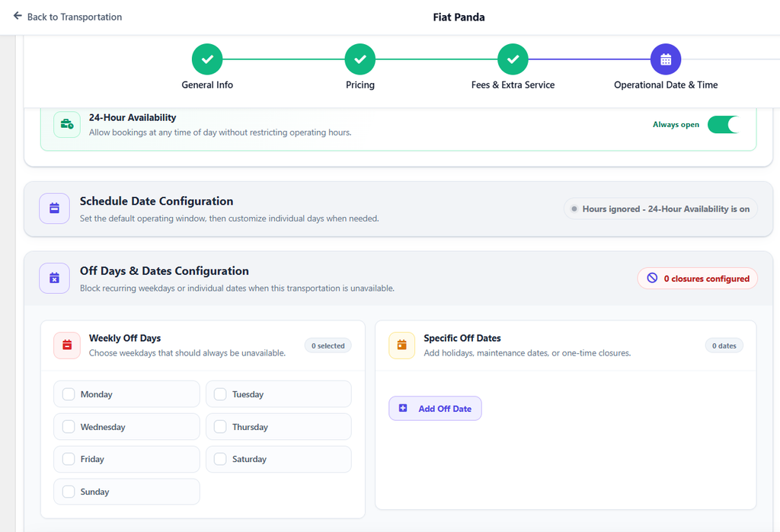This screenshot has width=780, height=532.
Task: Click the red Weekly Off Days calendar icon
Action: pyautogui.click(x=67, y=345)
